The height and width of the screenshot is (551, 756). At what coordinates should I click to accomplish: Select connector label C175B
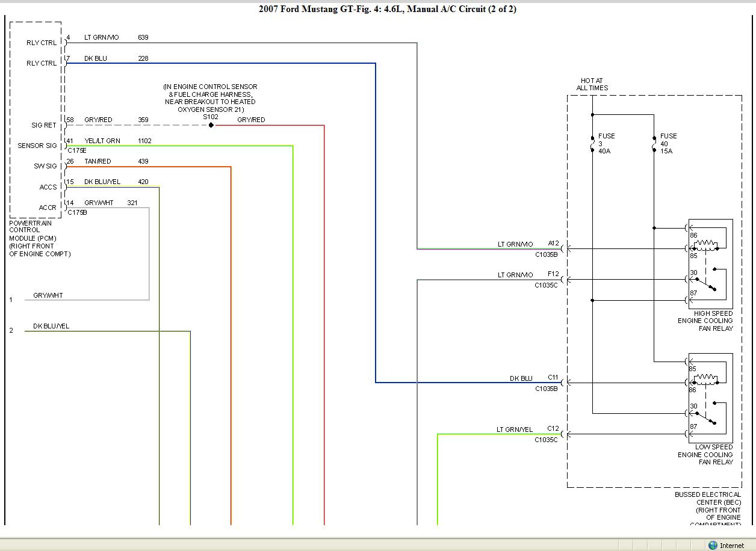click(77, 212)
